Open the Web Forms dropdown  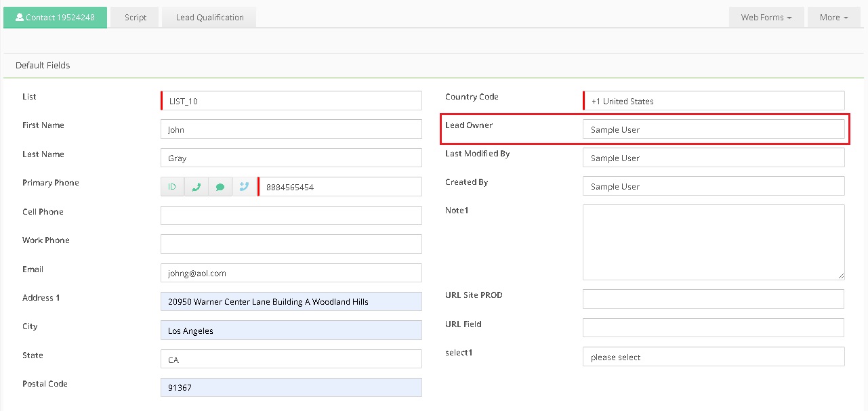(766, 18)
